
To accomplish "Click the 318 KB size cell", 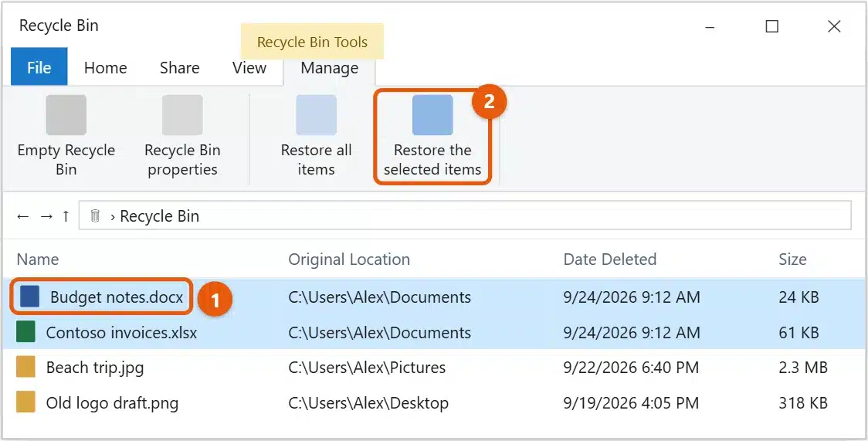I will tap(802, 402).
